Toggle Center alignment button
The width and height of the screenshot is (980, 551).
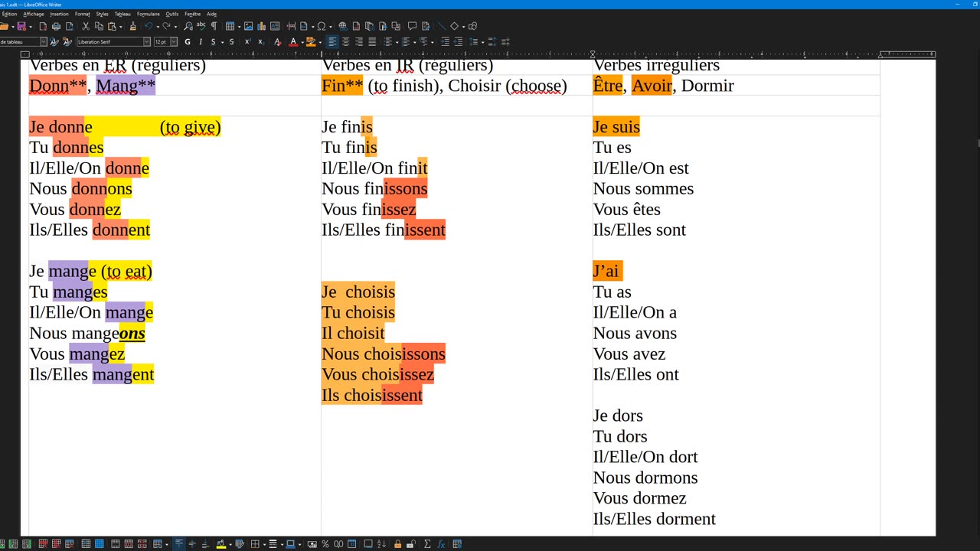(x=345, y=41)
